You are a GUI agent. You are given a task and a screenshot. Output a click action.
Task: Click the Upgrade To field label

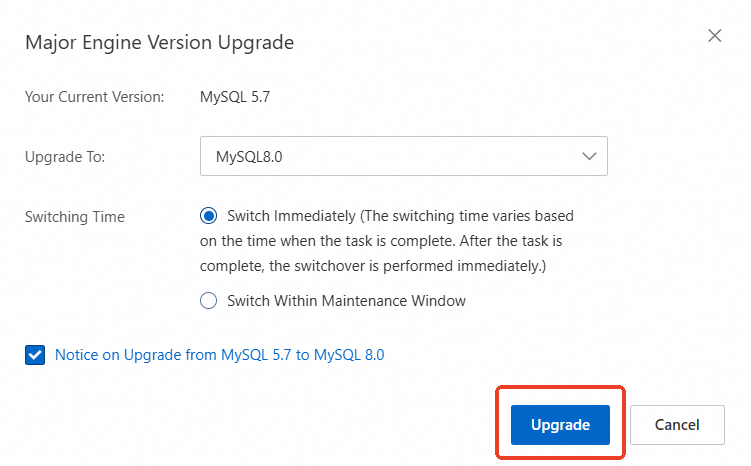tap(65, 157)
